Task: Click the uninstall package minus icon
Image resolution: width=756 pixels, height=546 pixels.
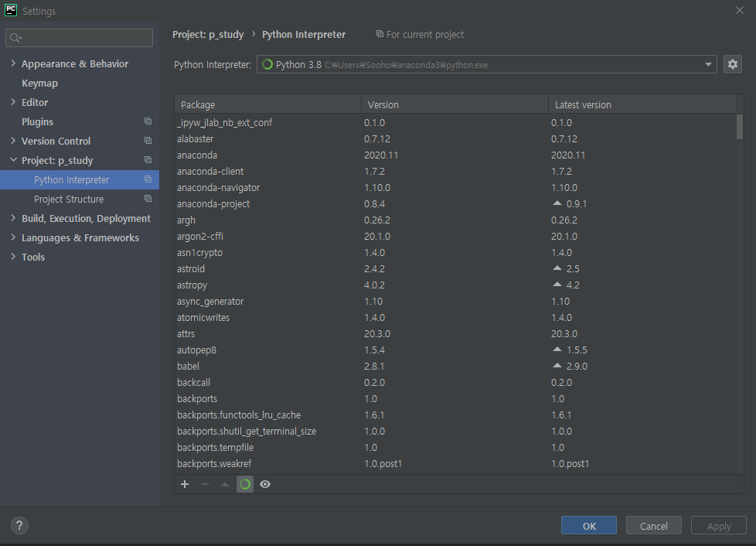Action: click(205, 484)
